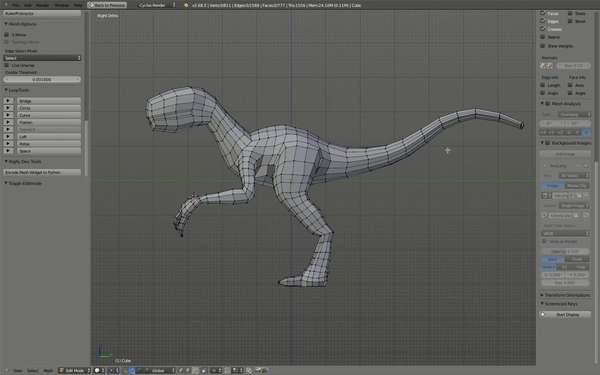The image size is (600, 375).
Task: Open the Help menu in top bar
Action: click(x=78, y=5)
